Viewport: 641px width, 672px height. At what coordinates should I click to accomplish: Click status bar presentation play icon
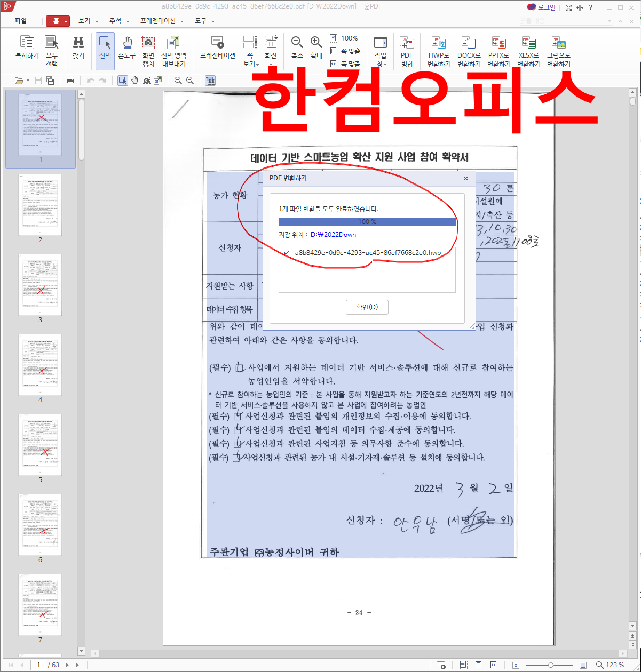[x=441, y=665]
